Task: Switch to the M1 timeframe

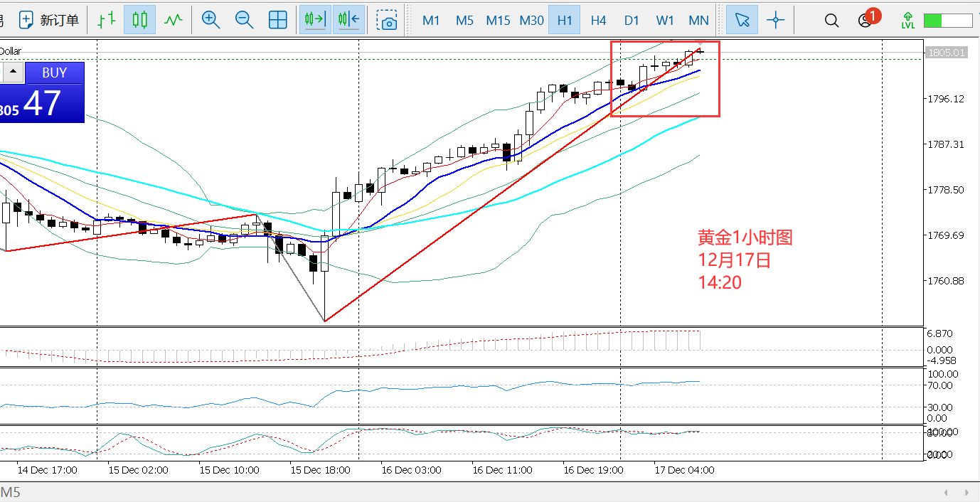Action: click(x=431, y=20)
